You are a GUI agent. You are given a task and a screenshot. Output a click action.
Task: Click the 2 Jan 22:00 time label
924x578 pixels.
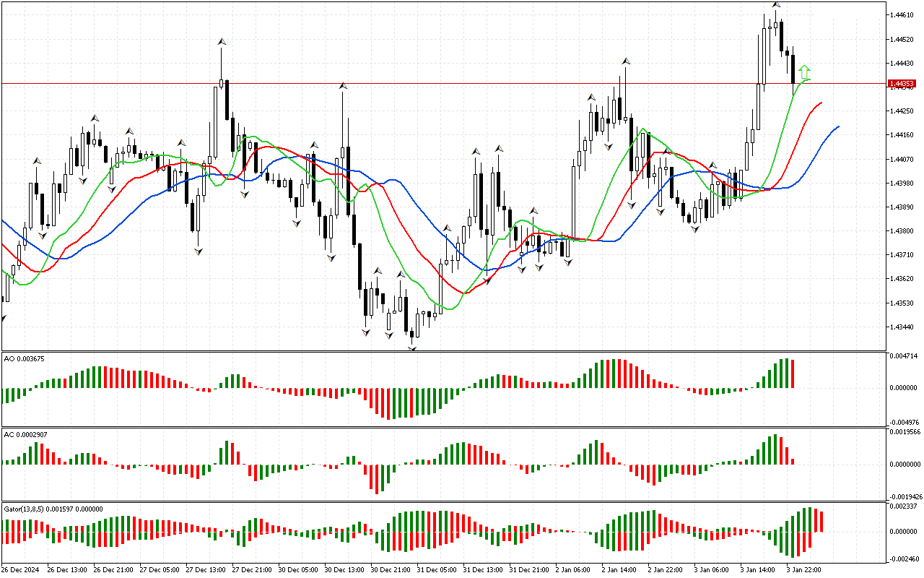coord(665,570)
